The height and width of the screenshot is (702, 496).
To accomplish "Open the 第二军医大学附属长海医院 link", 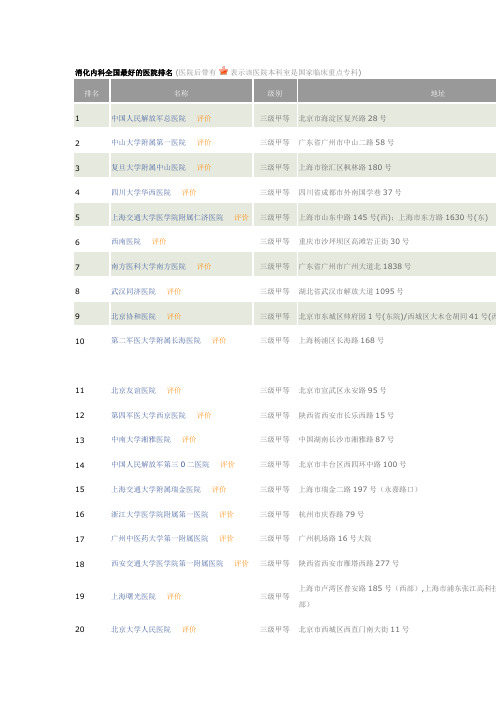I will tap(156, 341).
